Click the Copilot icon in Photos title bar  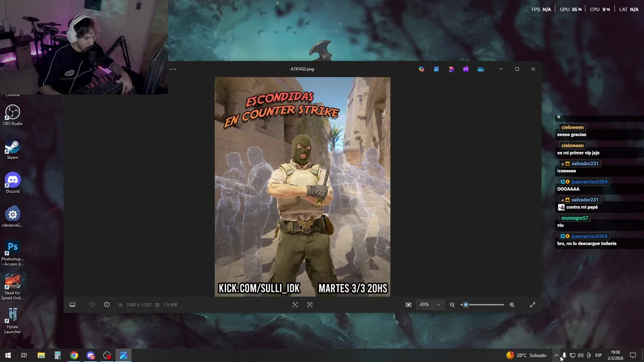422,69
